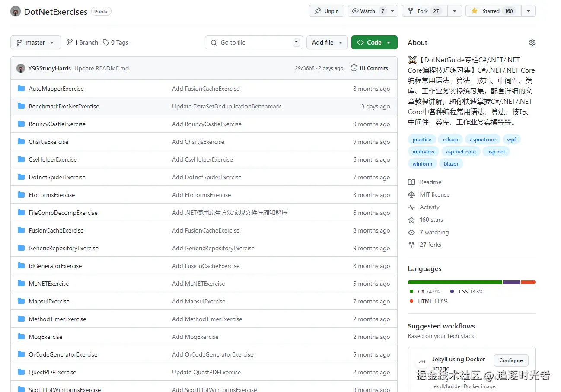Click the MethodTimerExercise folder icon
561x392 pixels.
coord(21,319)
